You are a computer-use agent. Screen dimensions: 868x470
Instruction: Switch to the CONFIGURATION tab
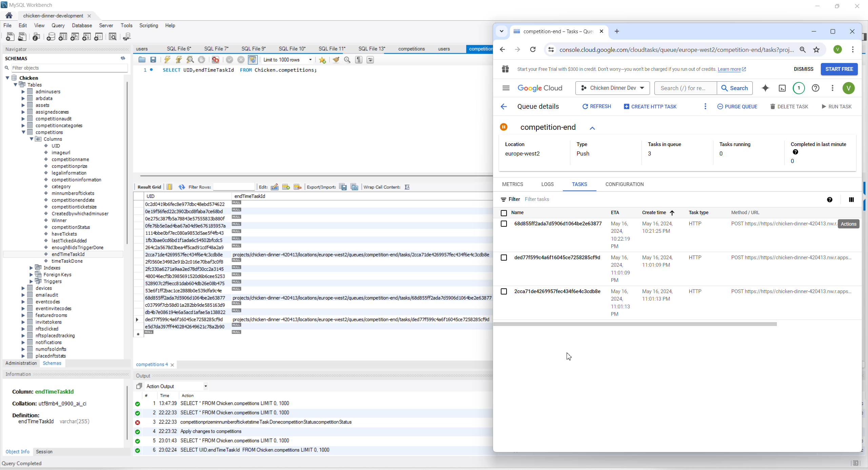pyautogui.click(x=624, y=184)
